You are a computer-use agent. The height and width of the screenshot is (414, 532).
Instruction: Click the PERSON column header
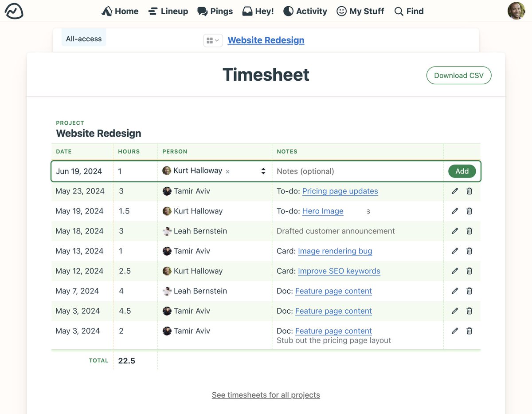tap(175, 151)
